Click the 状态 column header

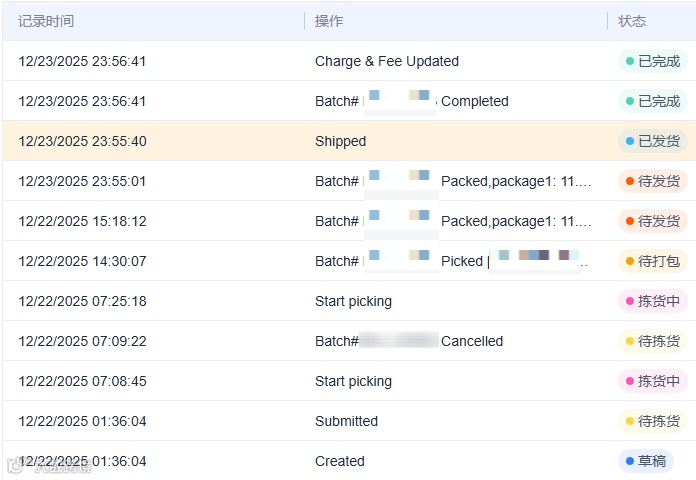[x=632, y=21]
